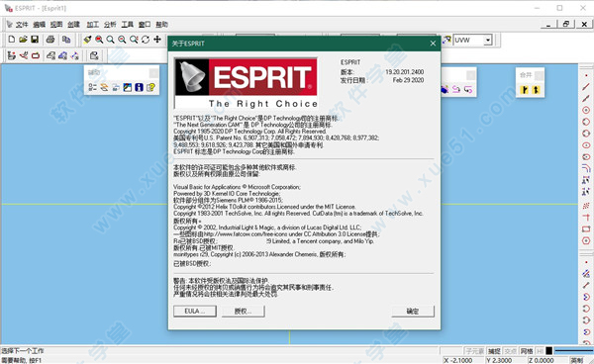The width and height of the screenshot is (594, 364).
Task: Click the rotate view circular arrows icon
Action: 146,40
